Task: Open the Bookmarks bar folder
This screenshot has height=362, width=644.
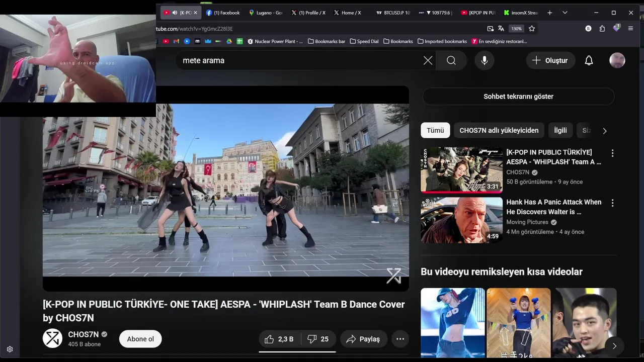Action: click(327, 41)
